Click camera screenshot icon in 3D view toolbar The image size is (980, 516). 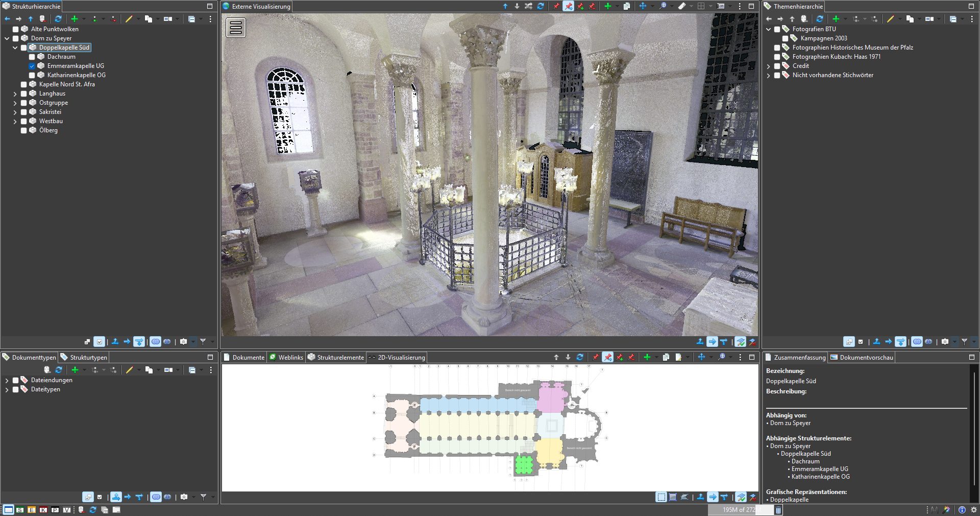pos(720,6)
